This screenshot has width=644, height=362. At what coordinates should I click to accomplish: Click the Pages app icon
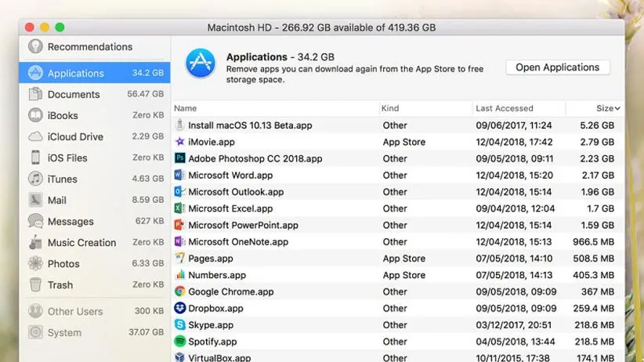[x=179, y=258]
